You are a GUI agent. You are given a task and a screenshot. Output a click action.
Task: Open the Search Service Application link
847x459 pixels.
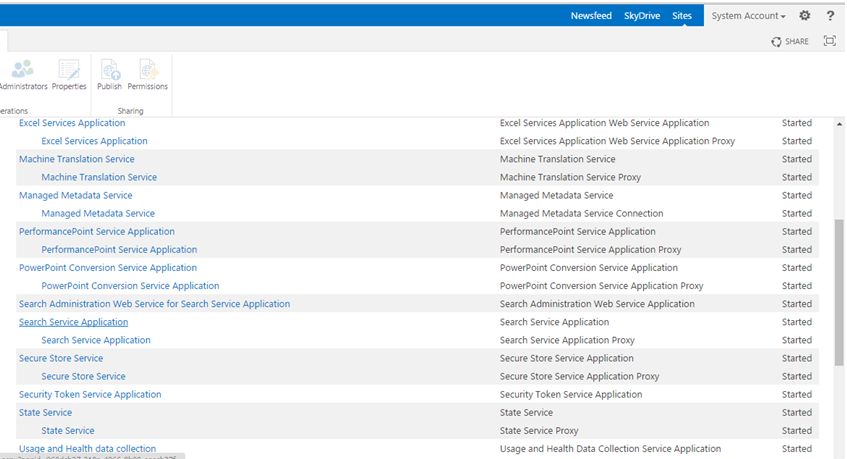(x=73, y=322)
